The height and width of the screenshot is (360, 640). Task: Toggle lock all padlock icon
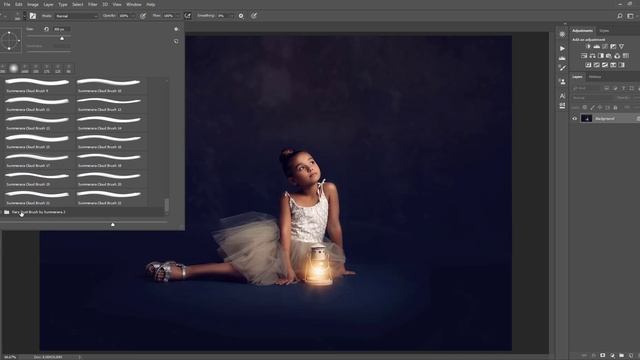point(615,107)
